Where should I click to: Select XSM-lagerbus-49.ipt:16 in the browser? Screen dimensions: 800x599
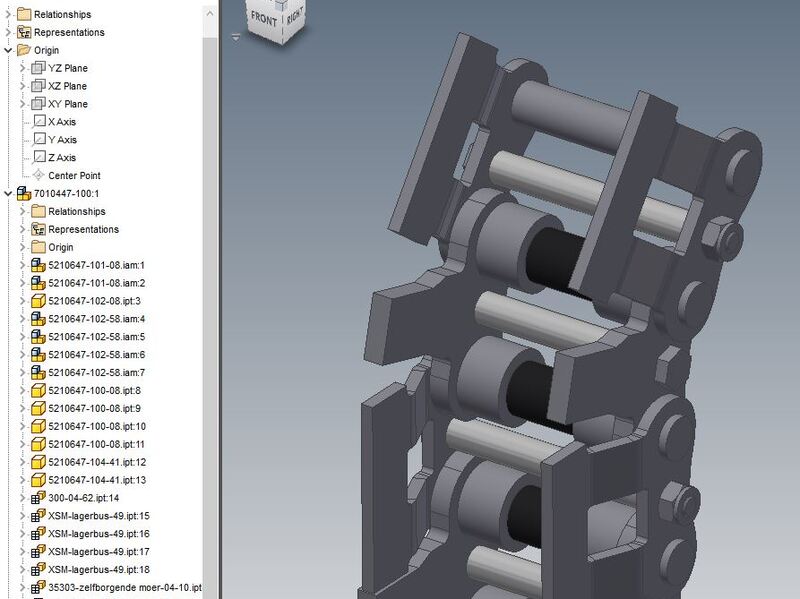pos(99,534)
